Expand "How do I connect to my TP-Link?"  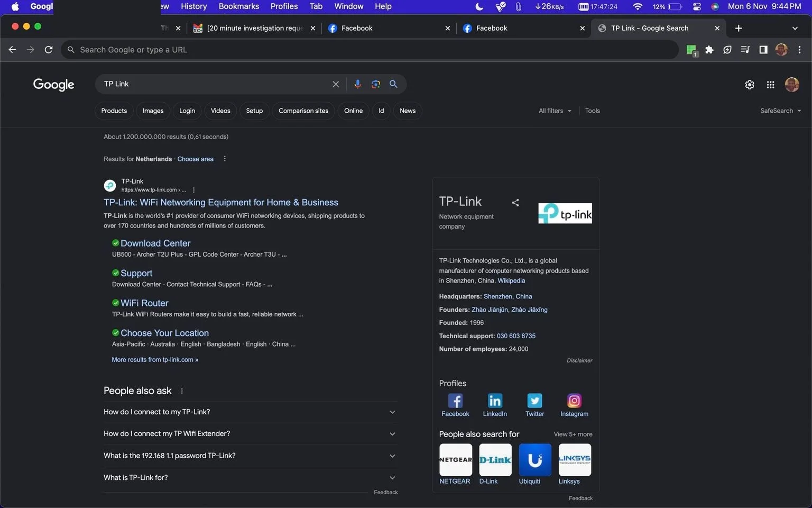[250, 412]
